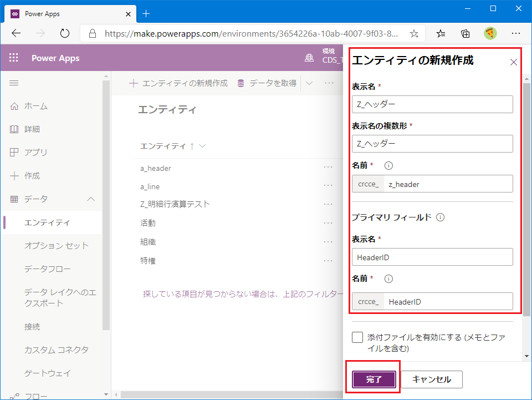Click info icon next to プライマリ フィールド
The height and width of the screenshot is (400, 532).
[441, 217]
